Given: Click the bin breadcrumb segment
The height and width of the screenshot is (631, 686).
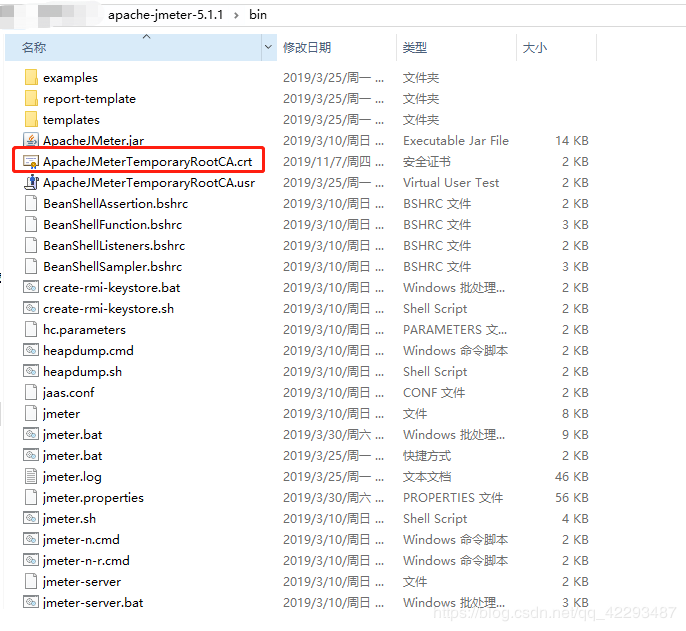Looking at the screenshot, I should click(x=258, y=15).
